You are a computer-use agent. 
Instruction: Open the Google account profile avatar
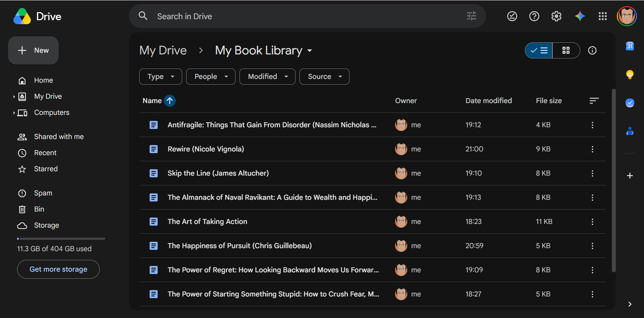627,16
